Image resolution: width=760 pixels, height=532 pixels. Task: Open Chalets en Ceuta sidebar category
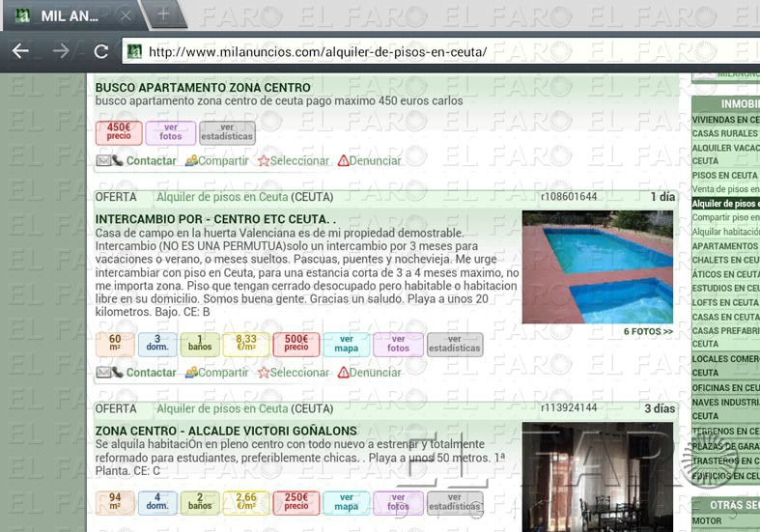coord(725,260)
